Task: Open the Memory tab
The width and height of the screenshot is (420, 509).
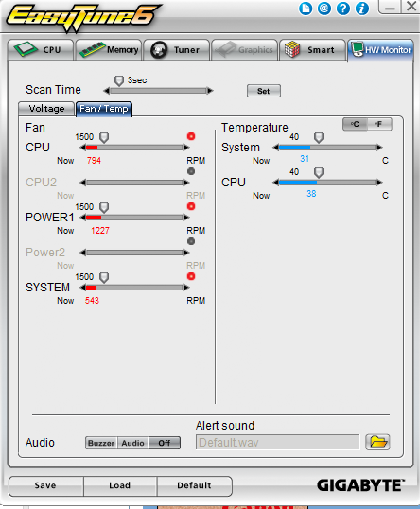Action: point(109,50)
